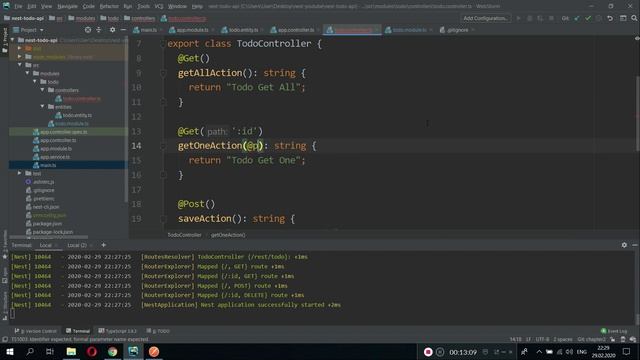Open Opera browser from taskbar
This screenshot has width=640, height=360.
[92, 351]
